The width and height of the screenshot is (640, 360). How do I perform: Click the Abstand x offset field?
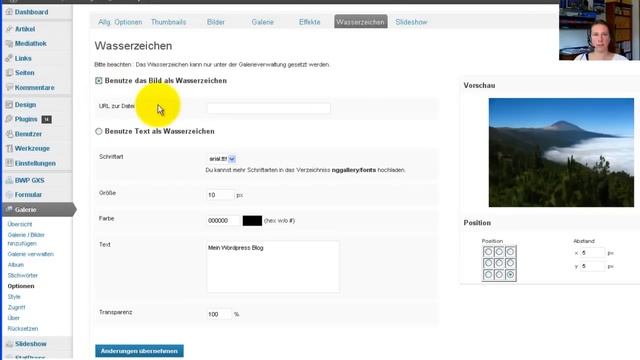[x=593, y=253]
